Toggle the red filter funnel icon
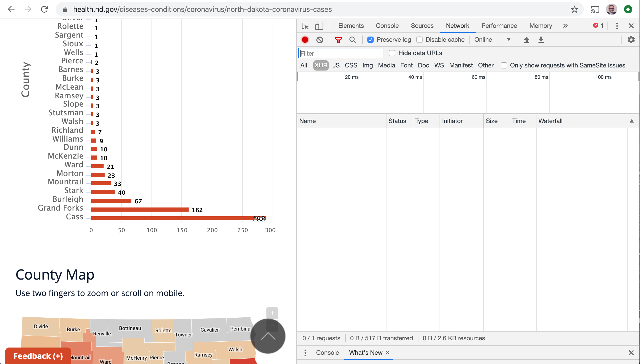Image resolution: width=640 pixels, height=364 pixels. [x=338, y=40]
